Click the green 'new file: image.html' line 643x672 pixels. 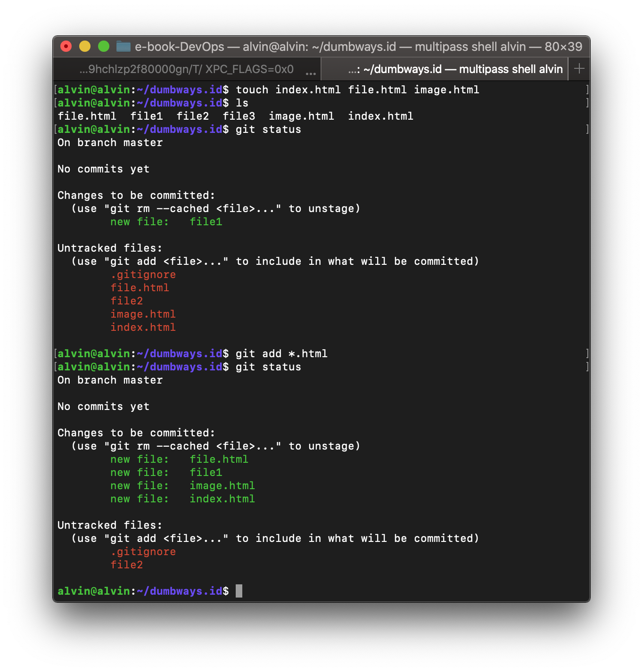[x=182, y=485]
